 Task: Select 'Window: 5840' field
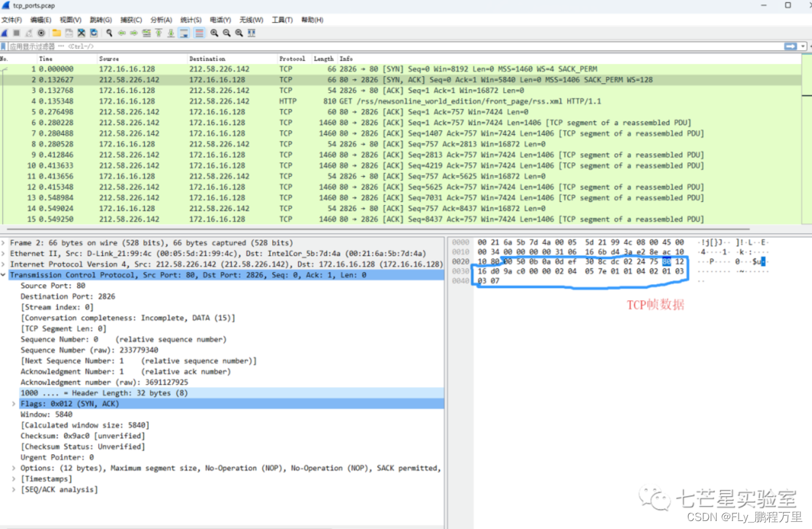coord(46,414)
